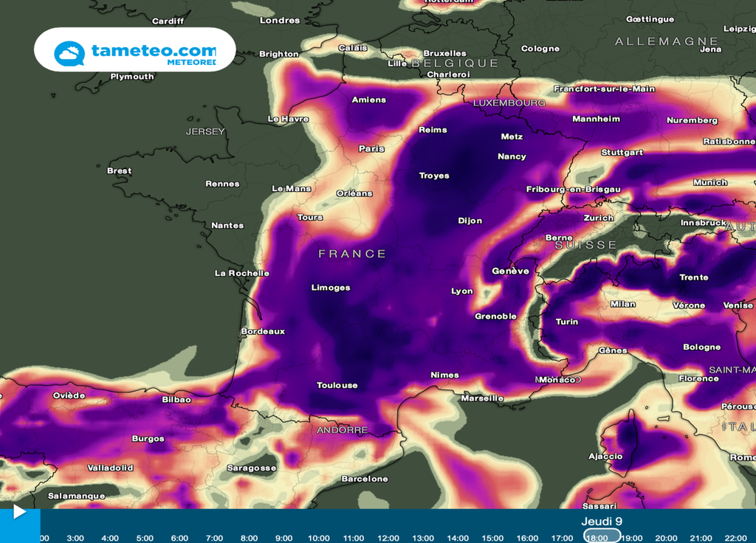Click the Amiens city label
Screen dimensions: 756x543
pos(369,100)
